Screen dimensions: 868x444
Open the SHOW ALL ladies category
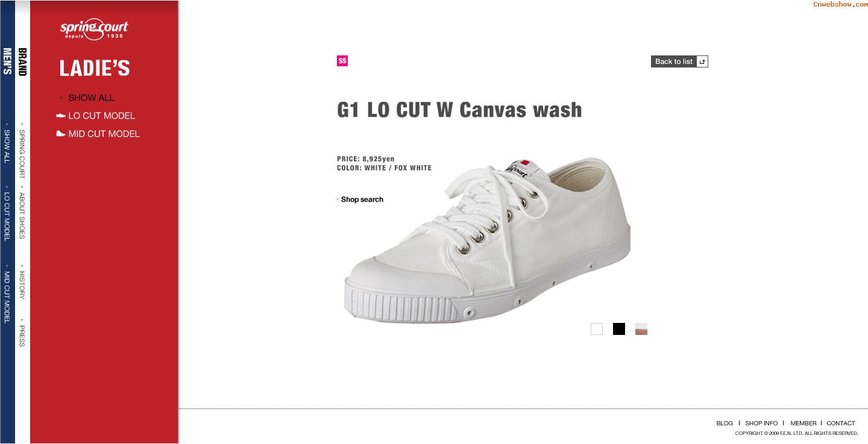tap(91, 98)
